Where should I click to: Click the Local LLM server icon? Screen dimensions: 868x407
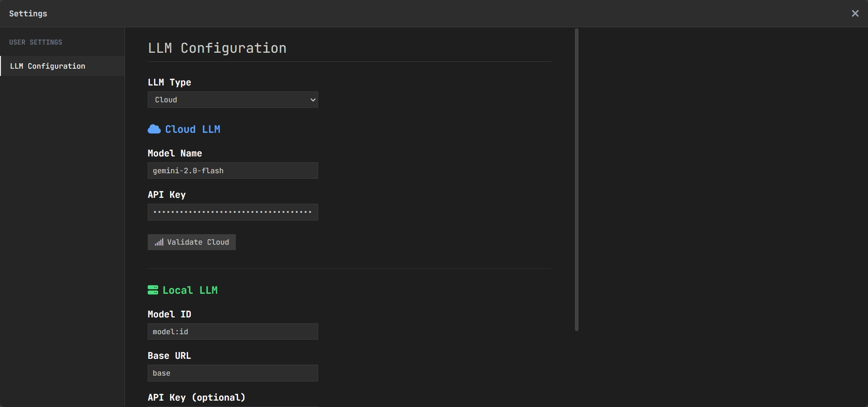(x=153, y=290)
